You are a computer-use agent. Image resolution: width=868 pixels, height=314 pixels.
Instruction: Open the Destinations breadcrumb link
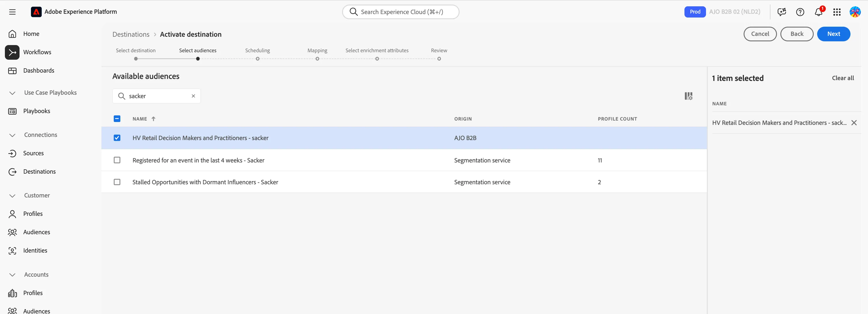[x=131, y=34]
